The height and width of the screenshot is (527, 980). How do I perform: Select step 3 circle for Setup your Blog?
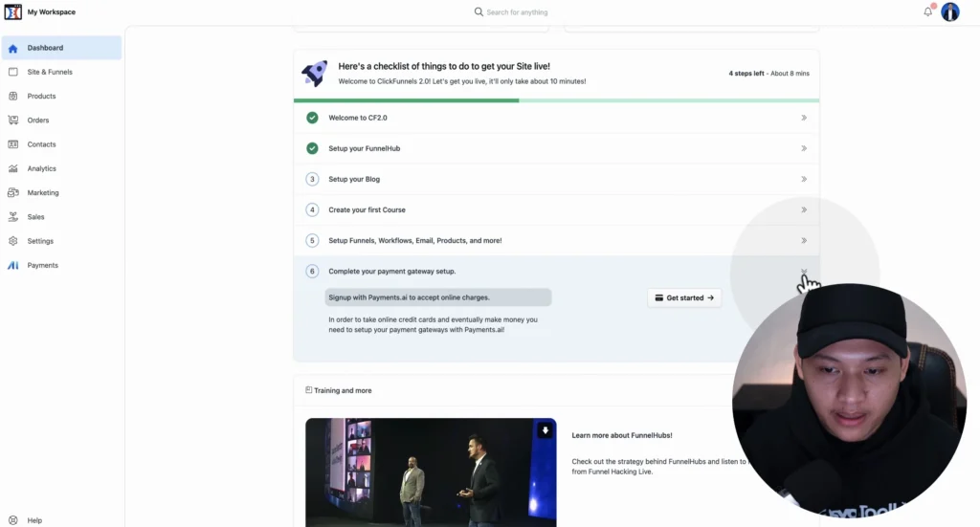coord(312,179)
